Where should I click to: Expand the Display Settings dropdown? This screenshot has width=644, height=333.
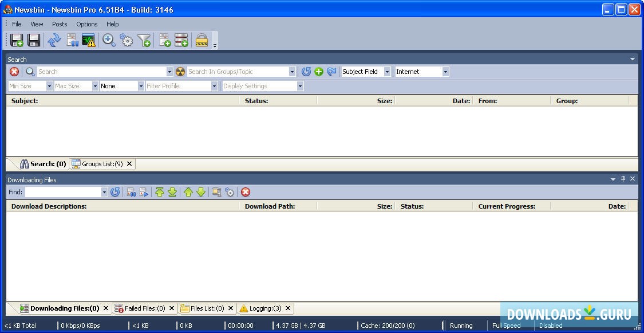[x=299, y=86]
